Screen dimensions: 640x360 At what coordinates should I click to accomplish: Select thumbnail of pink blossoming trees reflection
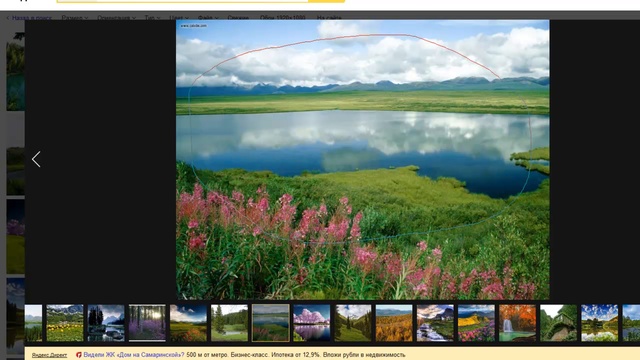pyautogui.click(x=312, y=323)
